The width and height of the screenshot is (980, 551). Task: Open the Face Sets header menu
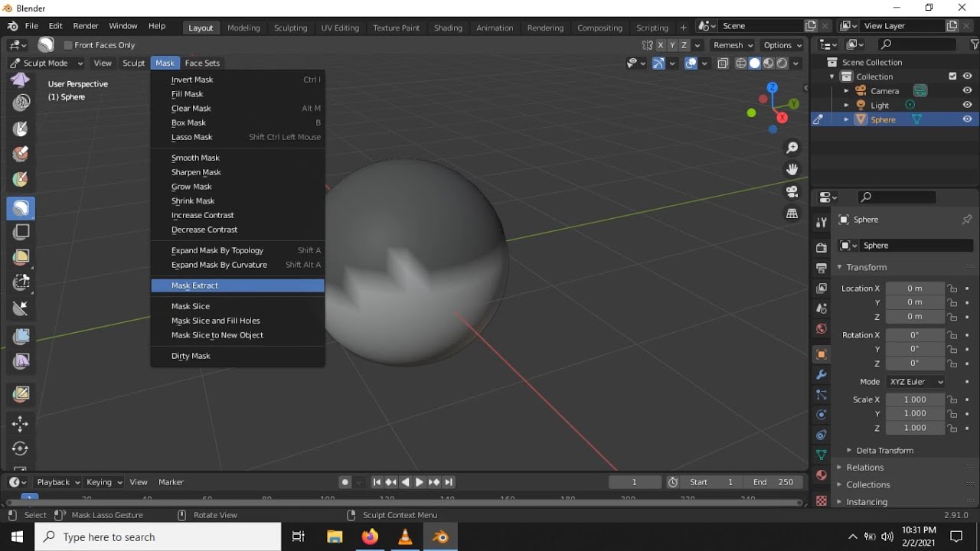[x=202, y=63]
